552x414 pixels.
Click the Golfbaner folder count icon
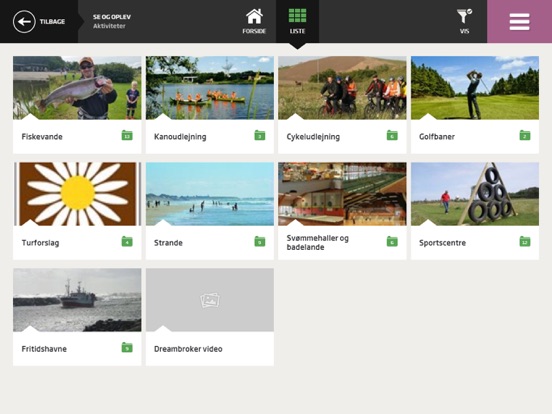coord(525,135)
